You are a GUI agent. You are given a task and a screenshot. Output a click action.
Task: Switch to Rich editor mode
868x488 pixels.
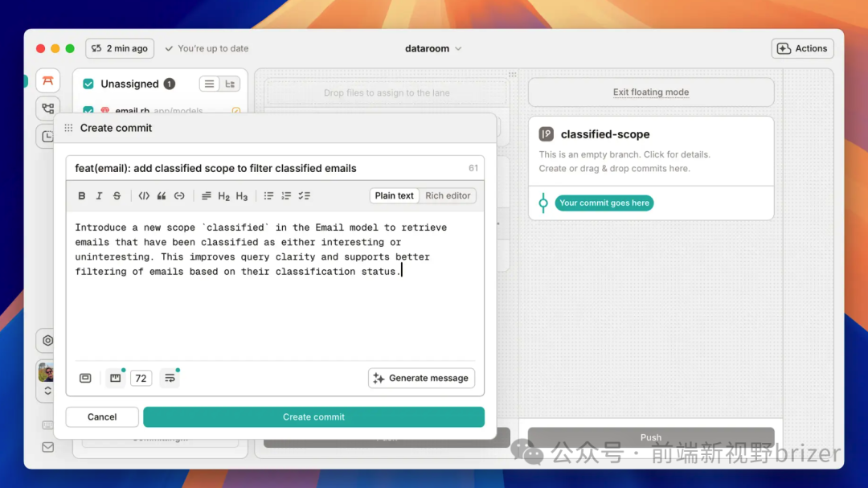[448, 195]
